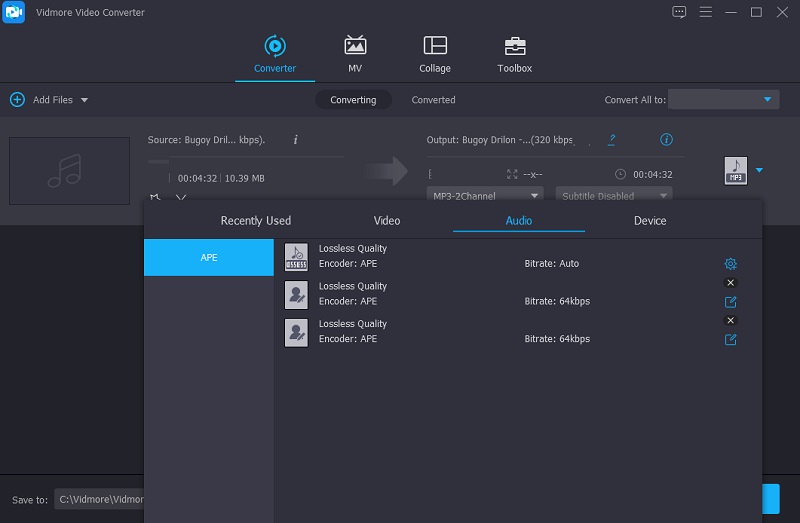Expand the Add Files dropdown arrow
This screenshot has width=800, height=523.
click(84, 100)
